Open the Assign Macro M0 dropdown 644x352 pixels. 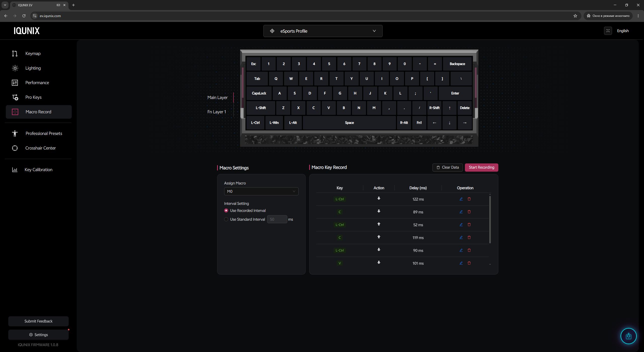click(261, 191)
